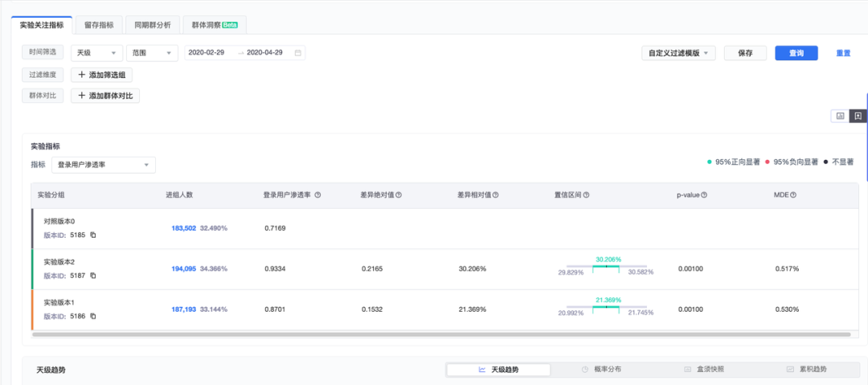Click 添加群体对比 button
This screenshot has width=868, height=385.
click(106, 96)
